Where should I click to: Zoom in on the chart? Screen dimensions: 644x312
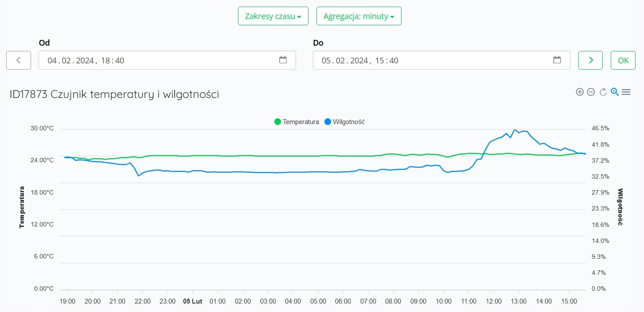click(579, 92)
